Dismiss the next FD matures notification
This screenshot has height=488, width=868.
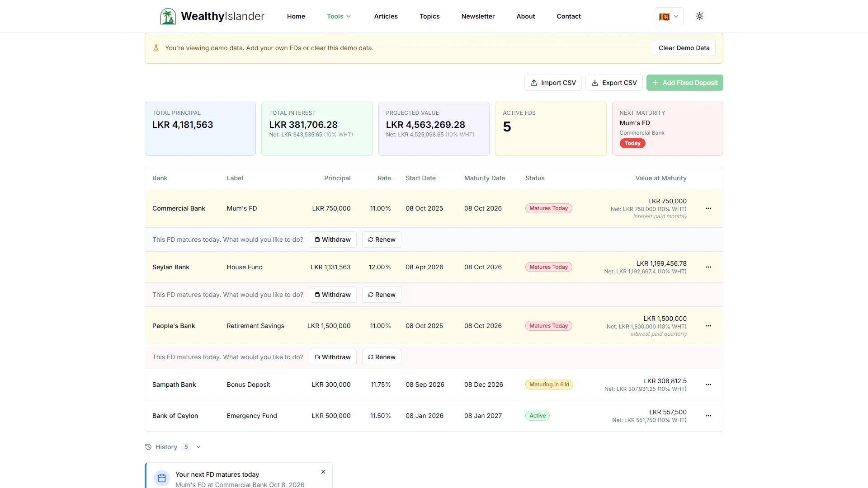[323, 472]
